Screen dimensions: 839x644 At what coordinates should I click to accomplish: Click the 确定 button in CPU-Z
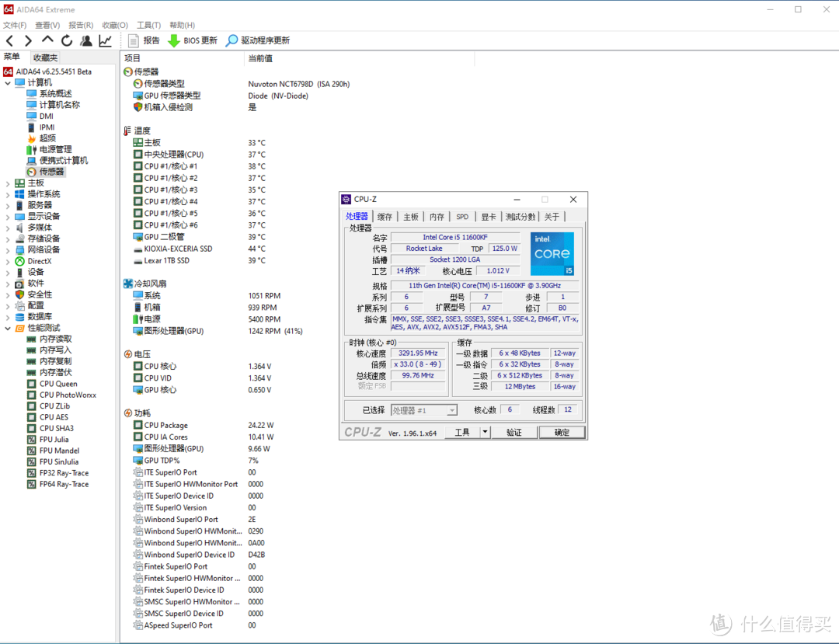(x=562, y=432)
